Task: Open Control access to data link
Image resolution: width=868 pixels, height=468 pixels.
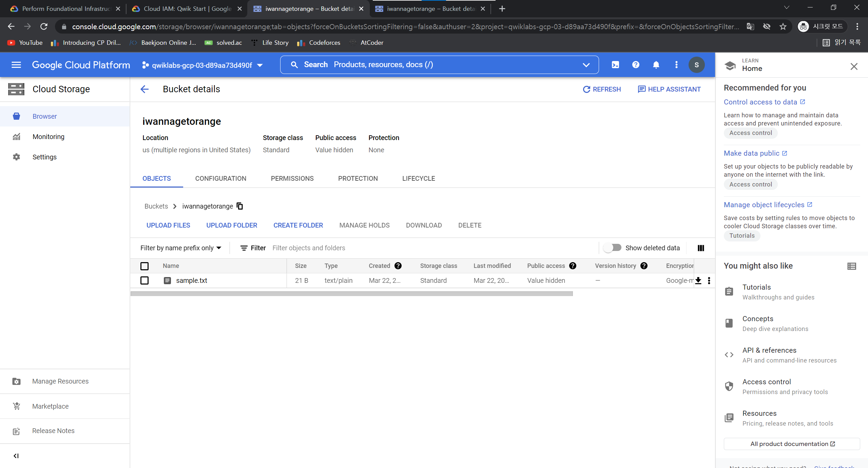Action: pos(760,102)
